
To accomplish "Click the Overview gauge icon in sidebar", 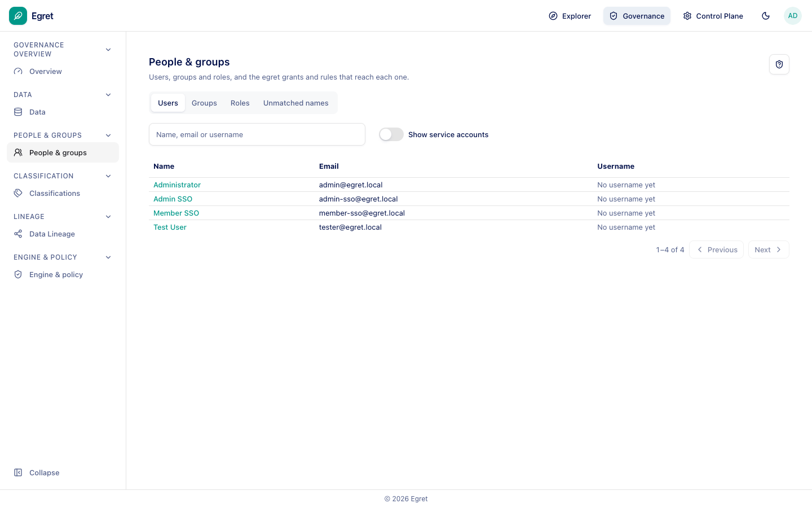I will pyautogui.click(x=18, y=72).
